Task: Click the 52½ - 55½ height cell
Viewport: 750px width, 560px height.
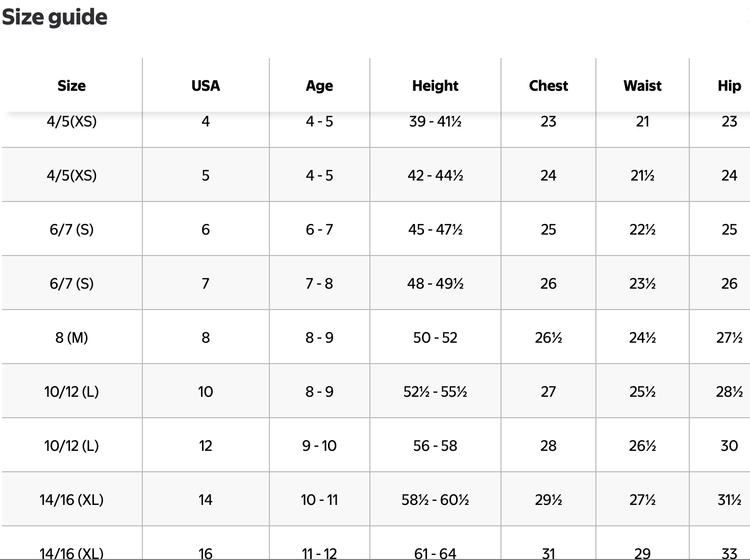Action: coord(435,392)
